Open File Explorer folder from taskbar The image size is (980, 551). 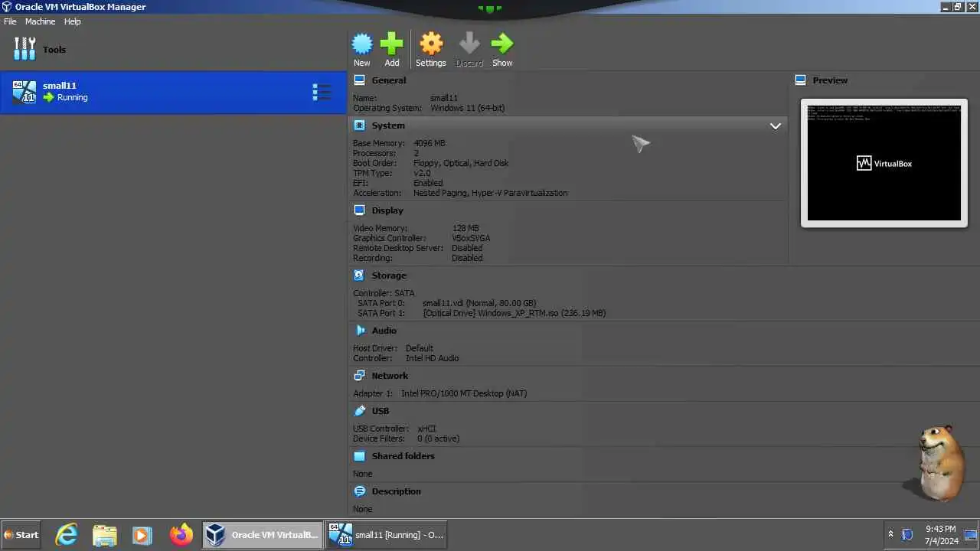pyautogui.click(x=105, y=535)
